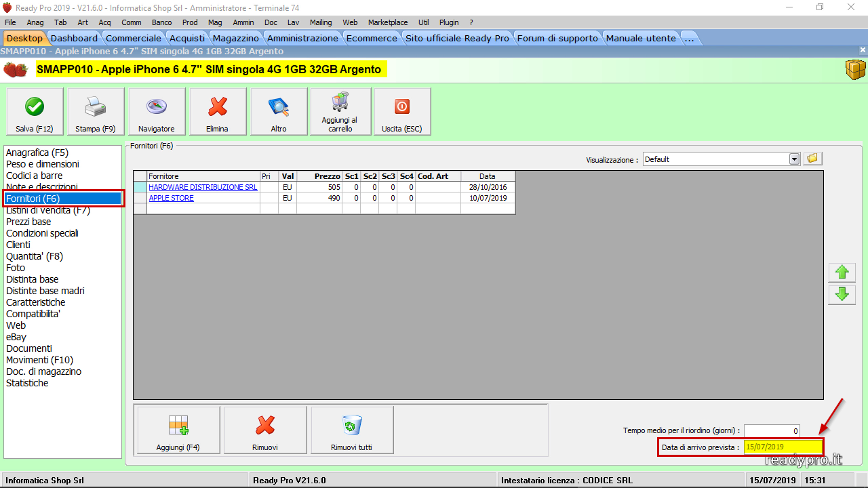The image size is (868, 488).
Task: Select Prezzi base section
Action: point(28,222)
